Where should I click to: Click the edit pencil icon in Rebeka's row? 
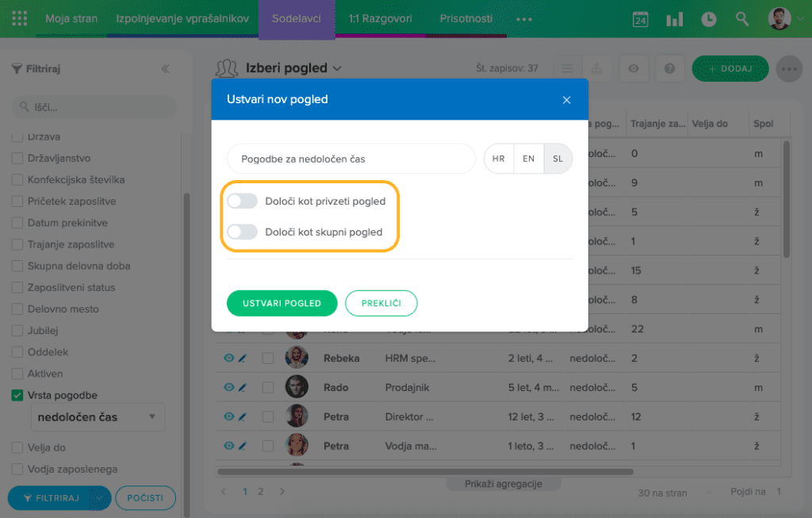click(243, 359)
